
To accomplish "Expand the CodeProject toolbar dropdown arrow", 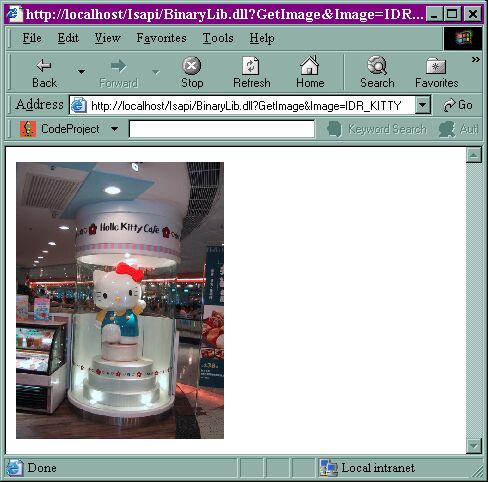I will 114,129.
